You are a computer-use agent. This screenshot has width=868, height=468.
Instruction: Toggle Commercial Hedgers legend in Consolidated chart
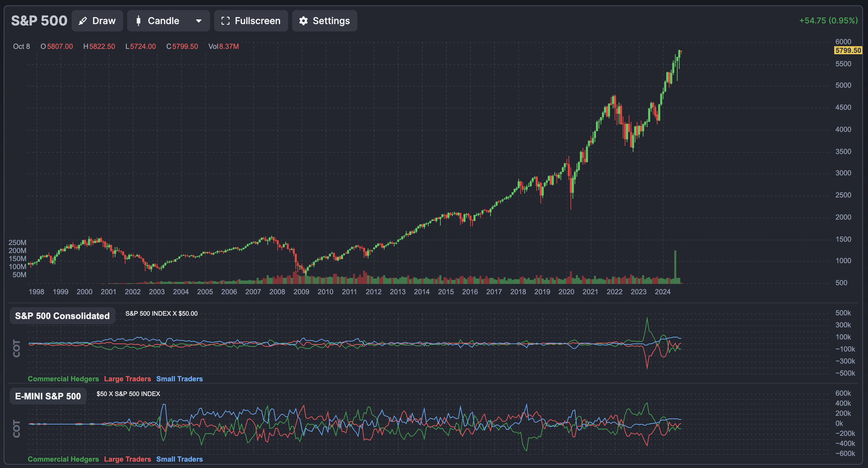tap(63, 379)
